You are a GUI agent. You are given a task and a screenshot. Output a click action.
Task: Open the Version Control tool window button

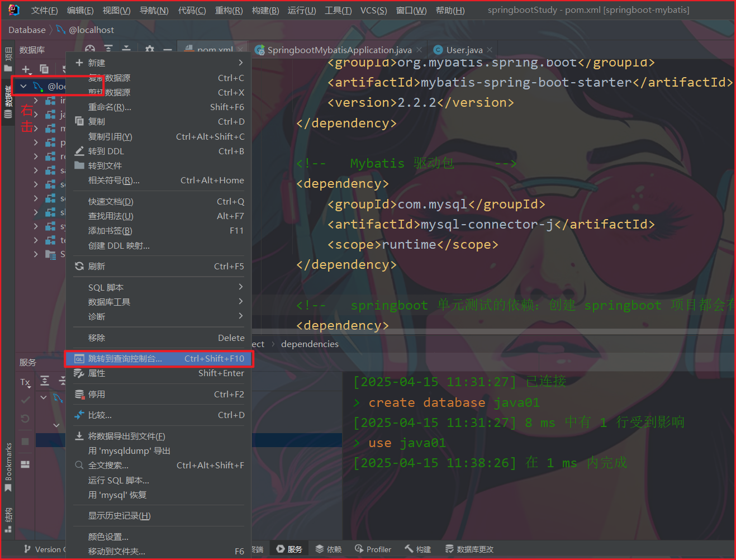coord(44,550)
